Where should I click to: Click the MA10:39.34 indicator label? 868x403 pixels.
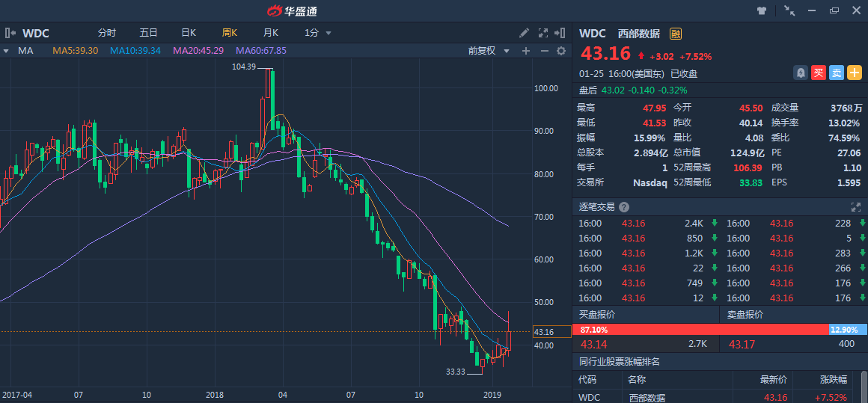coord(135,51)
